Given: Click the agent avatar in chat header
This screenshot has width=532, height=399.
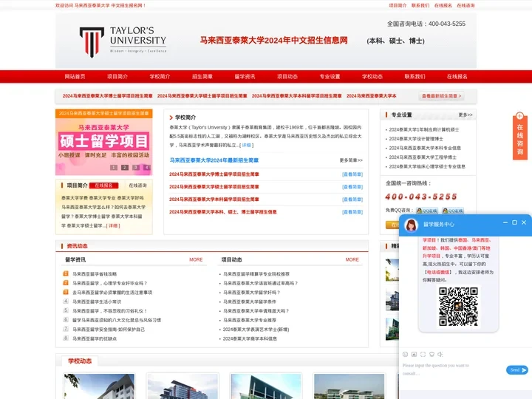Looking at the screenshot, I should pyautogui.click(x=412, y=225).
